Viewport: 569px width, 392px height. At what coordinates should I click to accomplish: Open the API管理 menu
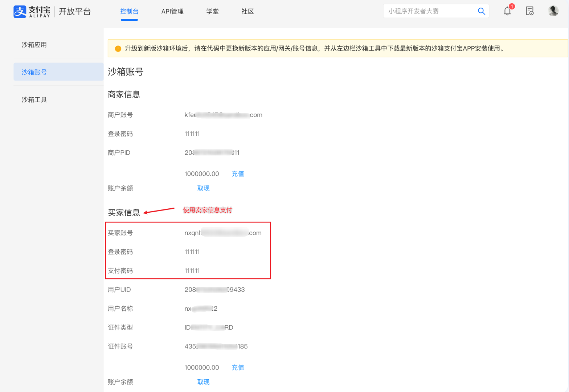[x=172, y=12]
